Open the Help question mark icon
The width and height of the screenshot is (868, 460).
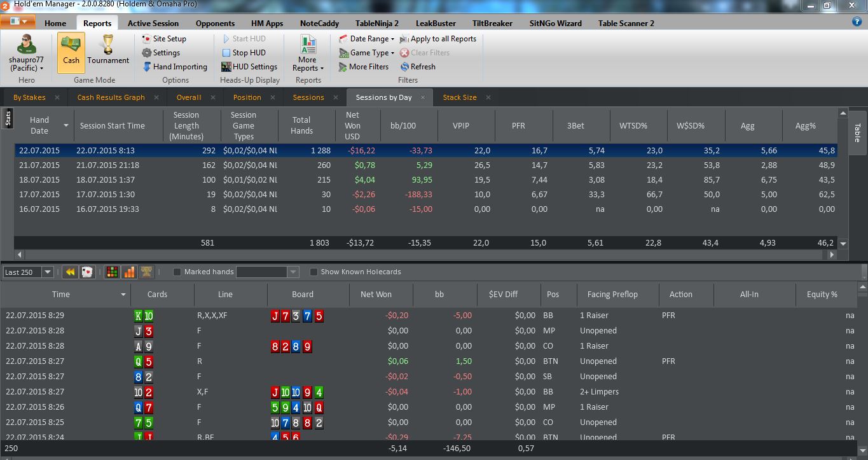tap(856, 22)
